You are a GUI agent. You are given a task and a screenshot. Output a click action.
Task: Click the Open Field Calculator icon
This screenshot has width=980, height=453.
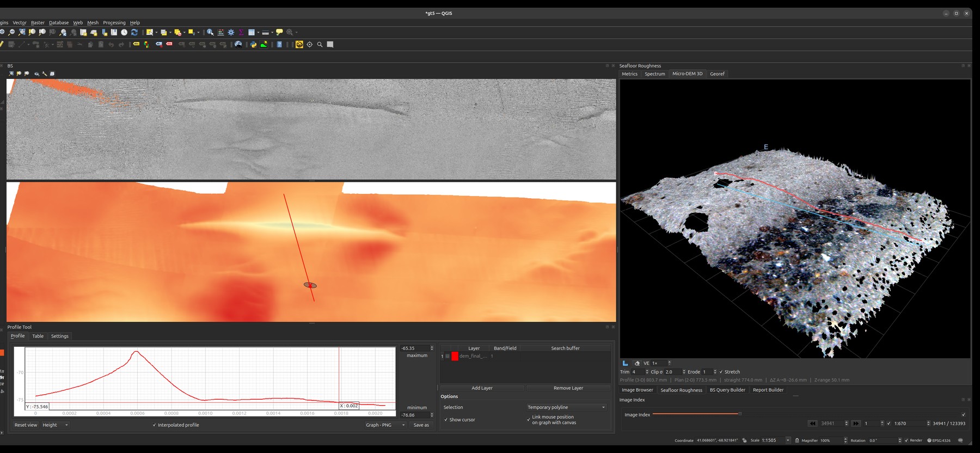click(x=221, y=32)
